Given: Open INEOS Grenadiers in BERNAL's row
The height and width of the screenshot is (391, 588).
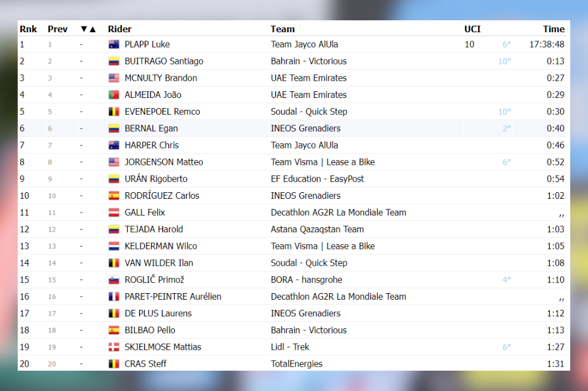Looking at the screenshot, I should click(305, 128).
